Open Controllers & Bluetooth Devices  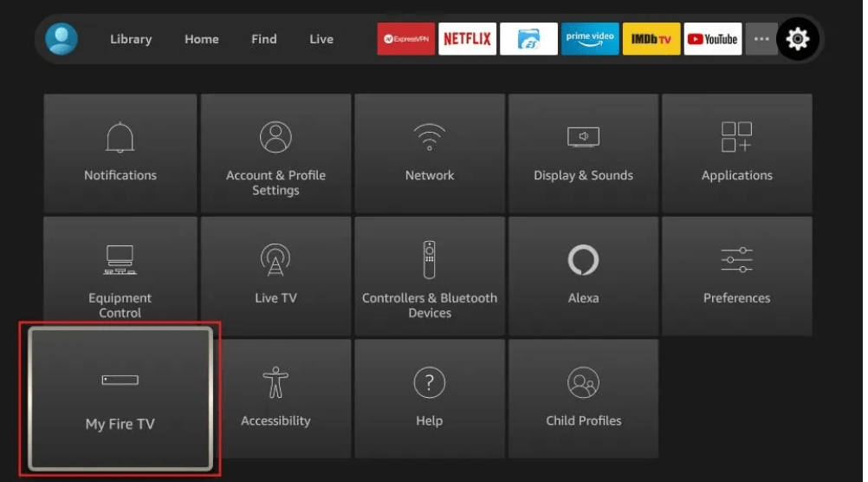point(430,276)
